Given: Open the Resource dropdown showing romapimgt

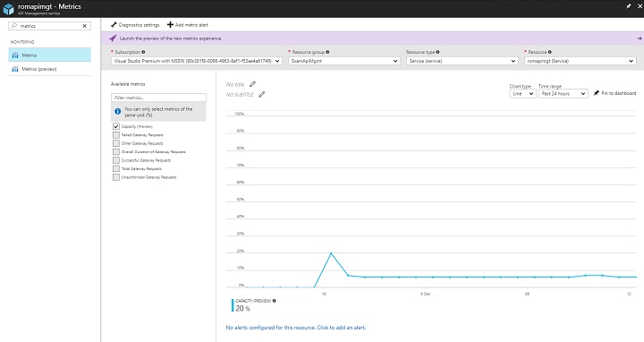Looking at the screenshot, I should tap(580, 61).
